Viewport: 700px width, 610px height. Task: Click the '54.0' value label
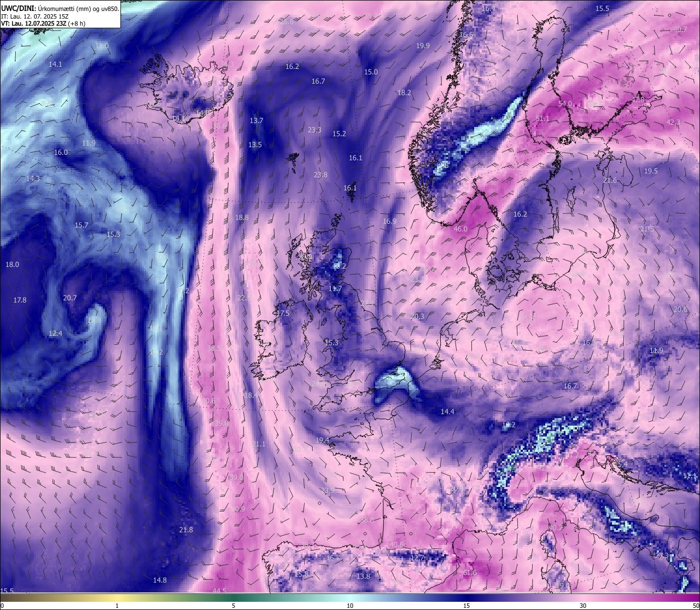[x=565, y=104]
